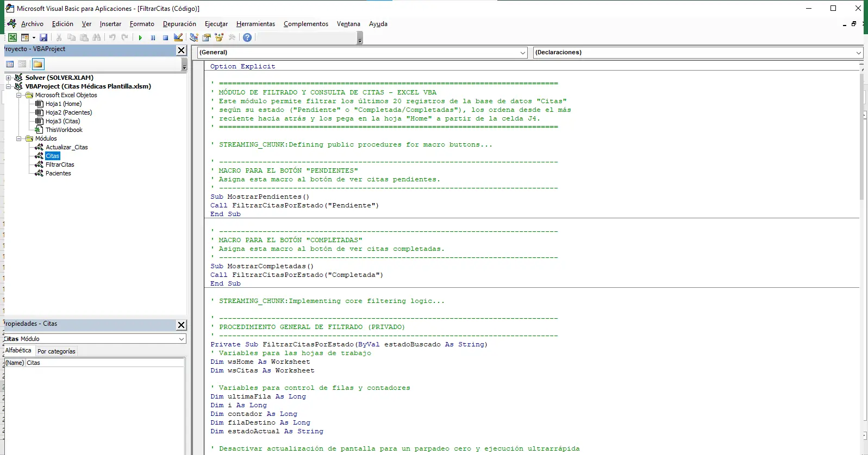
Task: Switch to Excel using the View Microsoft Excel icon
Action: (12, 37)
